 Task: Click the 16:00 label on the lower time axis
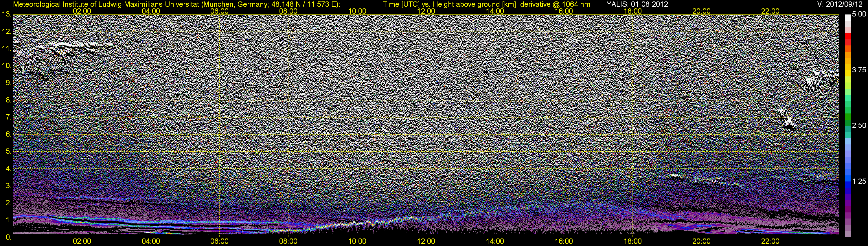click(564, 242)
